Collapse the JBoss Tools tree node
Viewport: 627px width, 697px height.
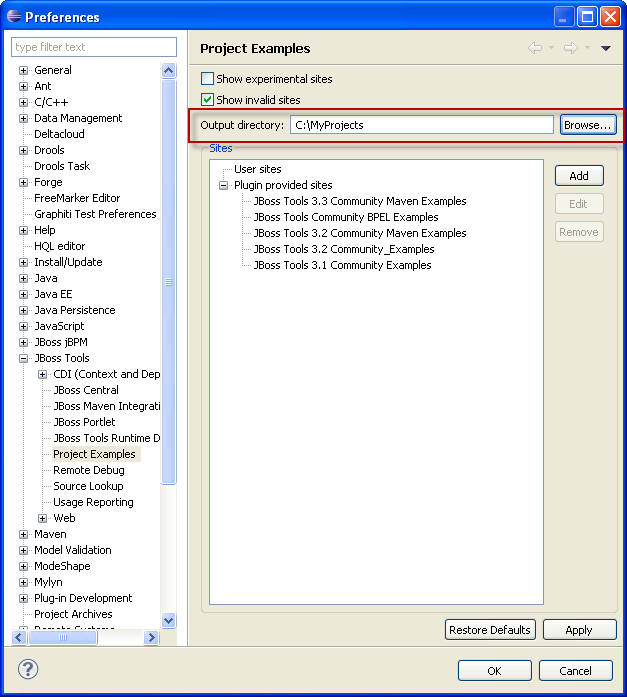point(23,358)
